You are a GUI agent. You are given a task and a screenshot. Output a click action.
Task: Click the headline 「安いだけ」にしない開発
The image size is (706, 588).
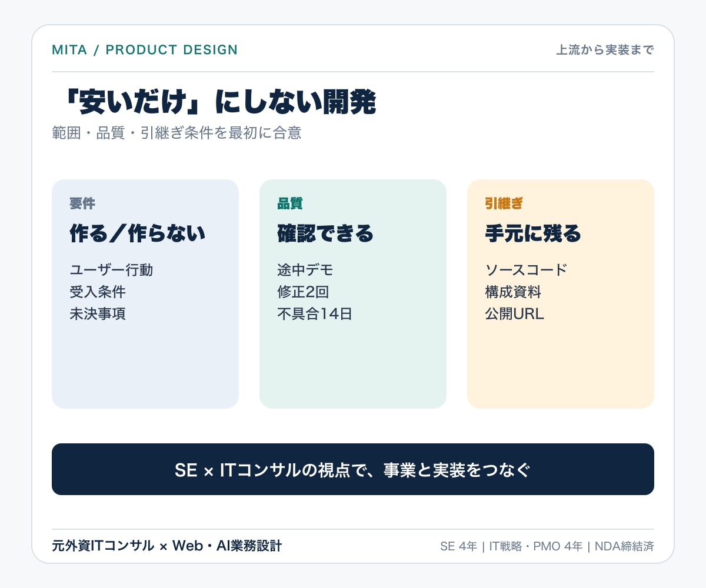point(220,103)
